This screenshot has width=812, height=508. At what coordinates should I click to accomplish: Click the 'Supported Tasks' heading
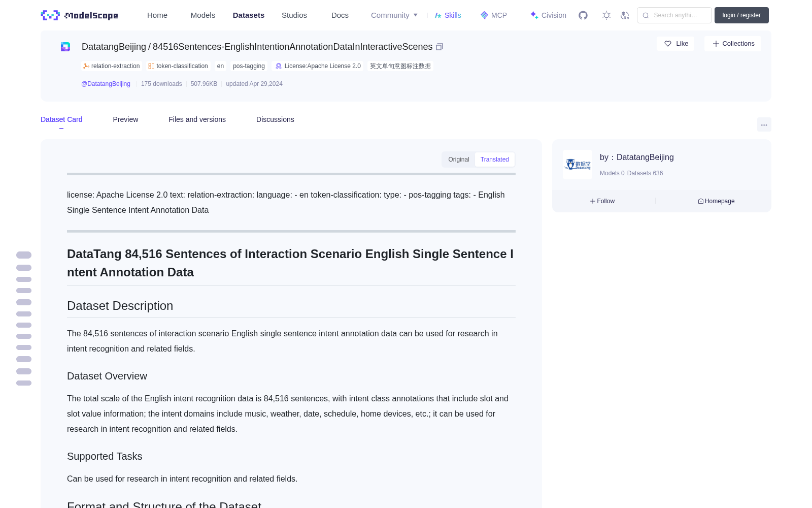(105, 456)
